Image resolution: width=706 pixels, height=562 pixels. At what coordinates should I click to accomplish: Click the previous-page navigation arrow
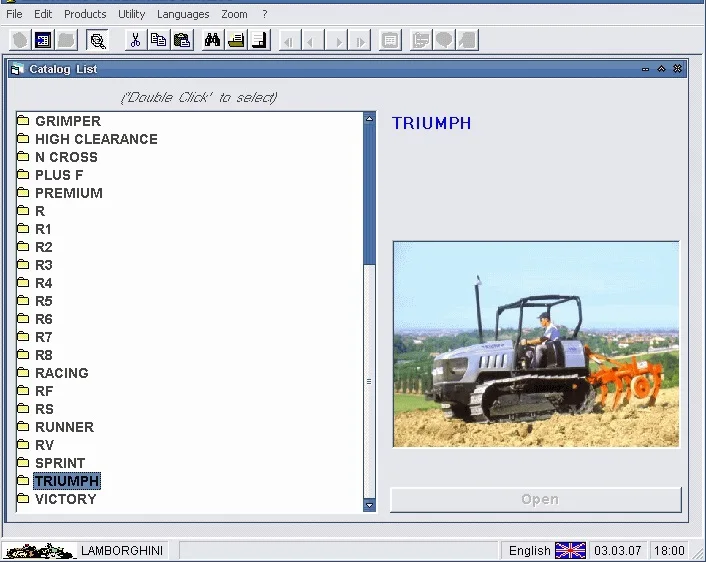click(312, 41)
